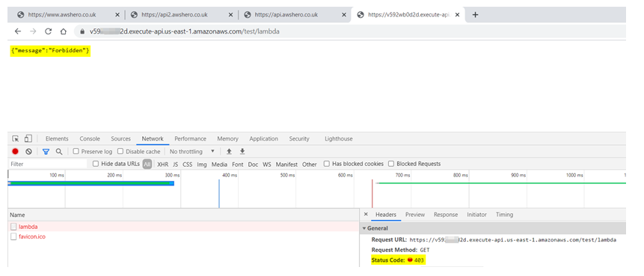Filter requests by JS
The height and width of the screenshot is (276, 644).
click(175, 165)
